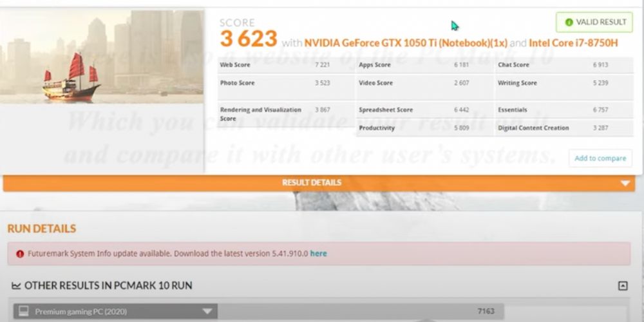Select the Spreadsheet Score row
The image size is (644, 322).
(425, 109)
